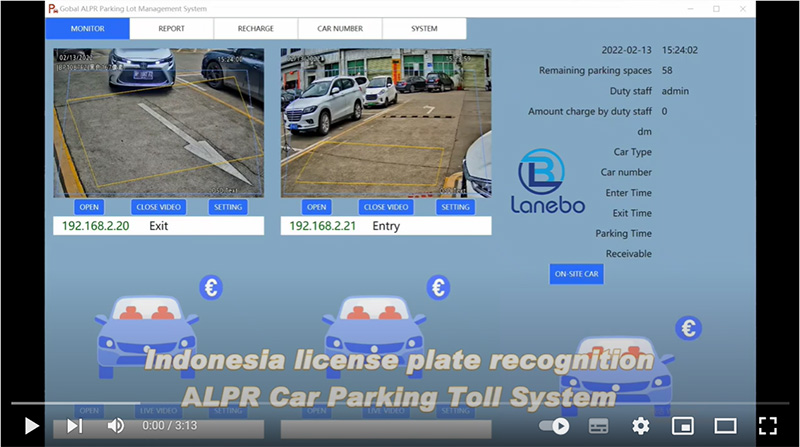Open the REPORT tab

[x=171, y=29]
